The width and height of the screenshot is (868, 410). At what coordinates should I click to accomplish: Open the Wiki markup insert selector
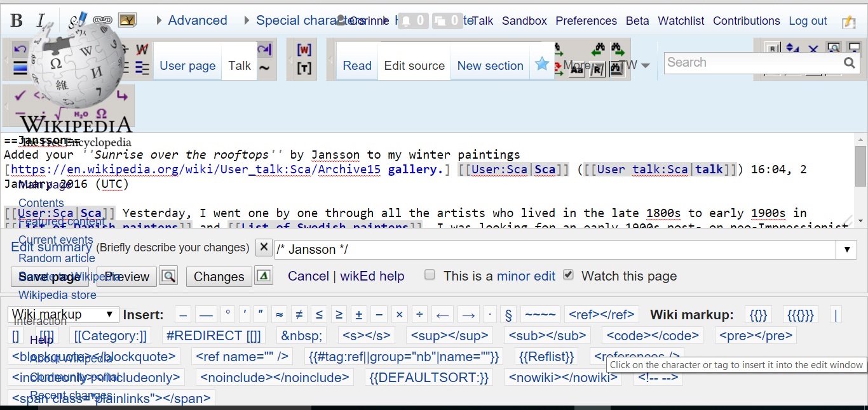click(63, 314)
